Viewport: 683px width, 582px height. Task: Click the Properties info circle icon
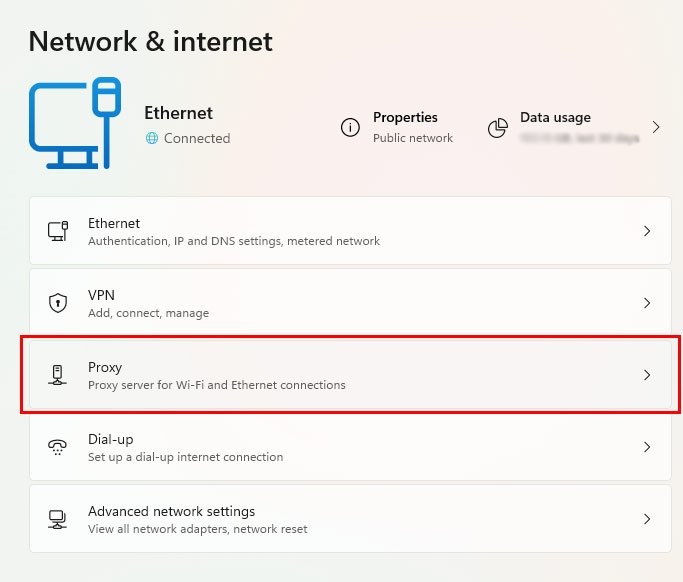click(x=350, y=128)
